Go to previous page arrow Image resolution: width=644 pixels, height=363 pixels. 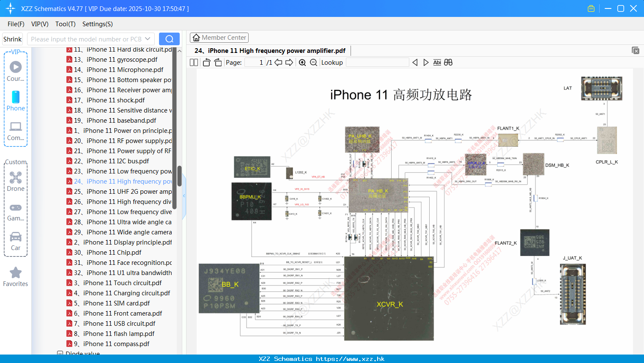coord(278,63)
